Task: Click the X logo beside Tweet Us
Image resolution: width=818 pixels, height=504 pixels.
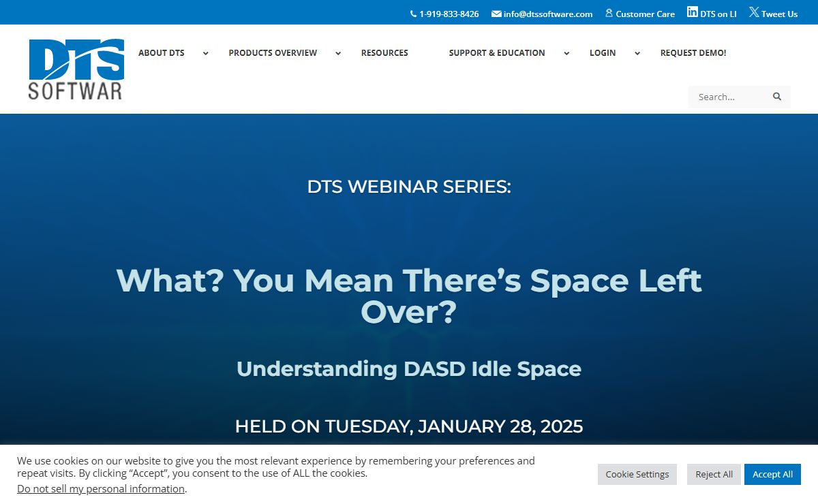Action: [x=754, y=12]
